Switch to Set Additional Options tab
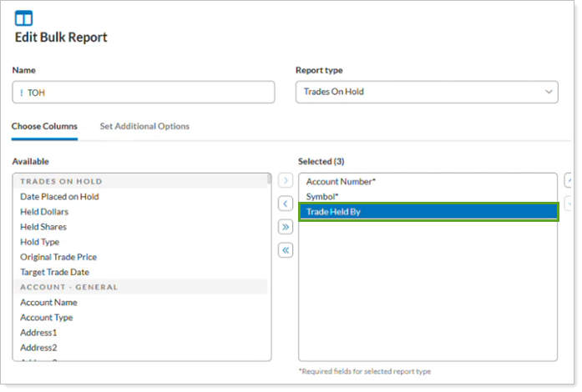The width and height of the screenshot is (582, 392). pos(144,127)
